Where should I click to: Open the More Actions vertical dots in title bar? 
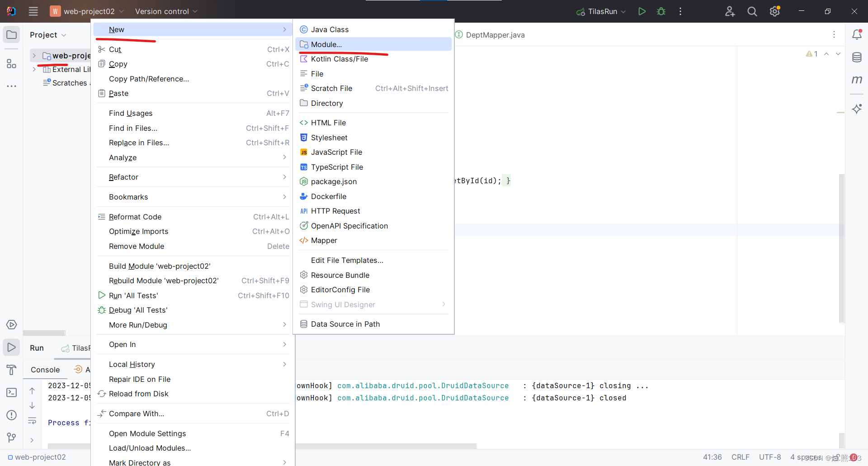680,11
